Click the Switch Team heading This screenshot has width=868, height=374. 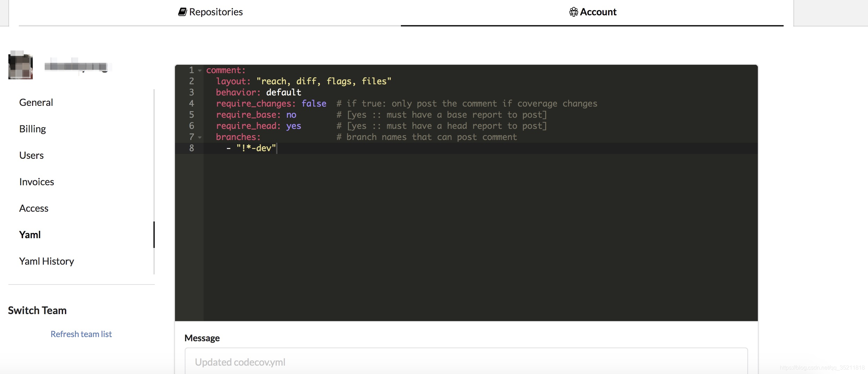(x=37, y=310)
